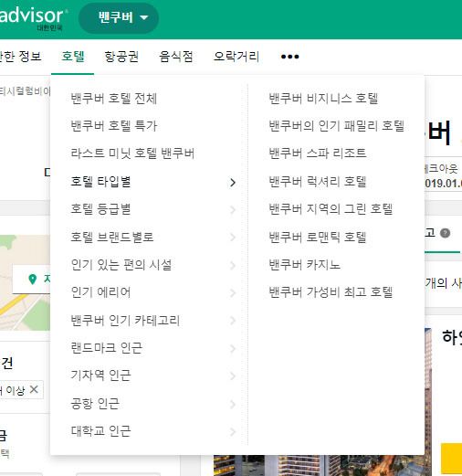The width and height of the screenshot is (462, 476).
Task: Open 밴쿠버 호텔 특가 link
Action: click(114, 126)
